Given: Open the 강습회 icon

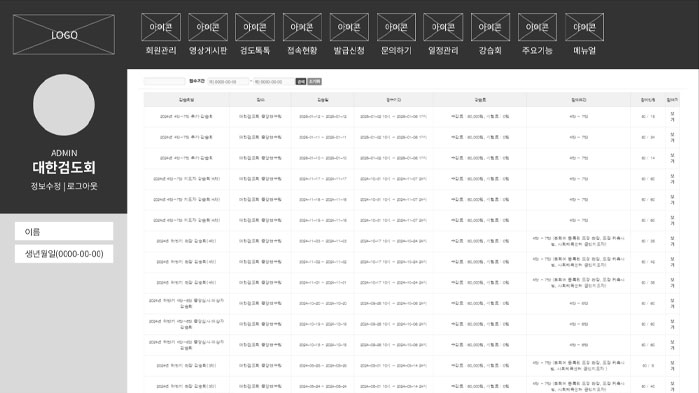Looking at the screenshot, I should tap(490, 27).
